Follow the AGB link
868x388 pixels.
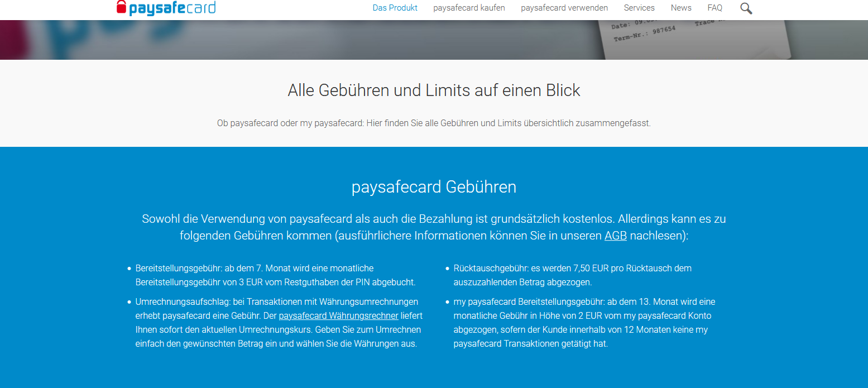pos(615,236)
